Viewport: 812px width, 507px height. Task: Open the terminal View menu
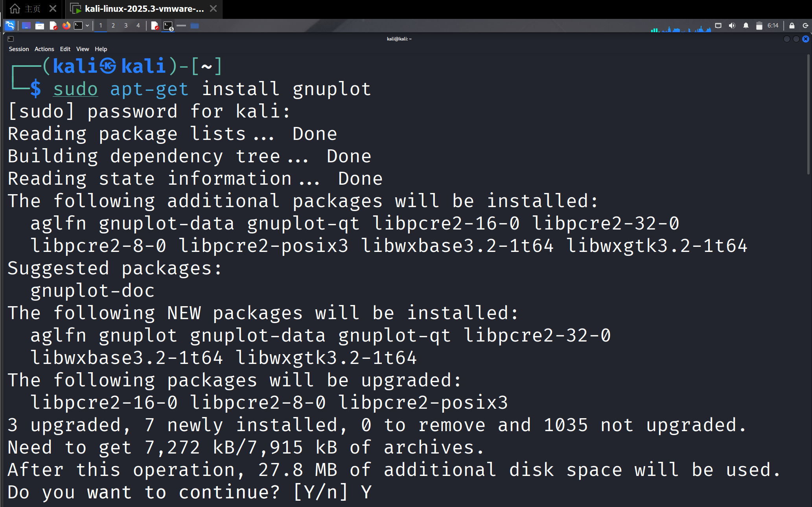(x=83, y=49)
